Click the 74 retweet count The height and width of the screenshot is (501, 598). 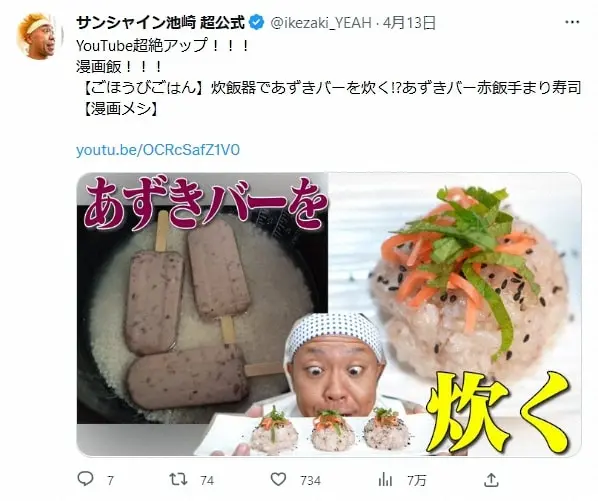click(207, 480)
